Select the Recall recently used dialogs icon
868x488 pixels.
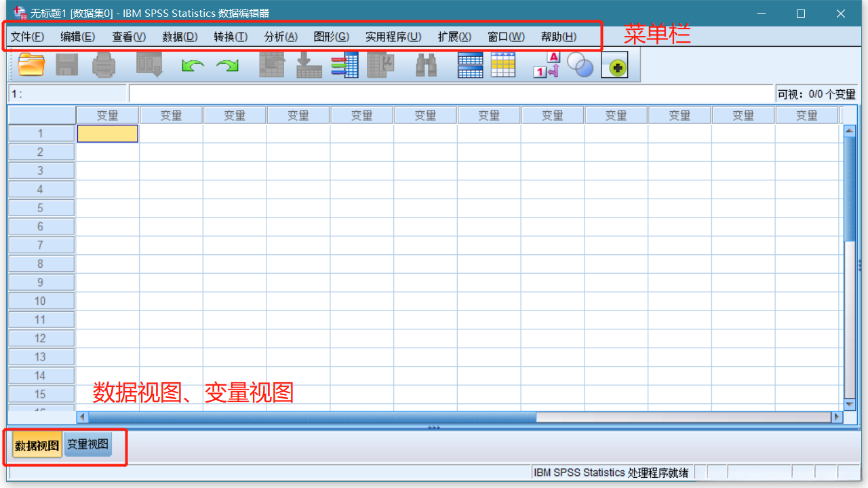[x=149, y=64]
